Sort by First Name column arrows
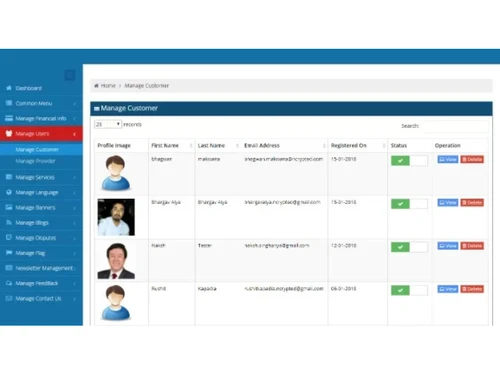The width and height of the screenshot is (500, 375). click(191, 146)
